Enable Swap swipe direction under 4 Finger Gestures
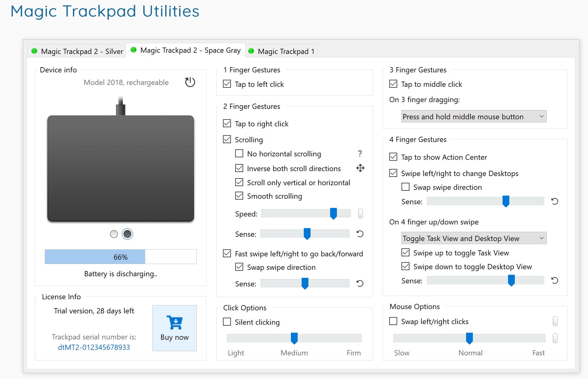588x379 pixels. pyautogui.click(x=405, y=187)
